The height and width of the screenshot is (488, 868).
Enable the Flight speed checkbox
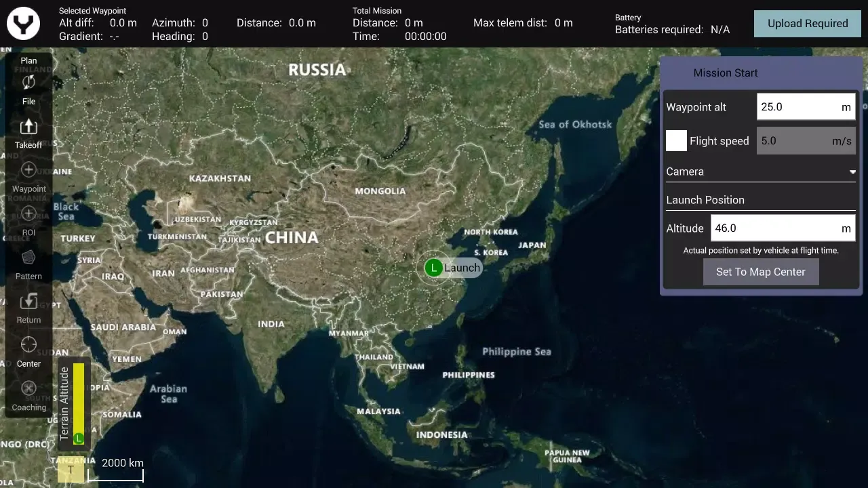(x=676, y=141)
